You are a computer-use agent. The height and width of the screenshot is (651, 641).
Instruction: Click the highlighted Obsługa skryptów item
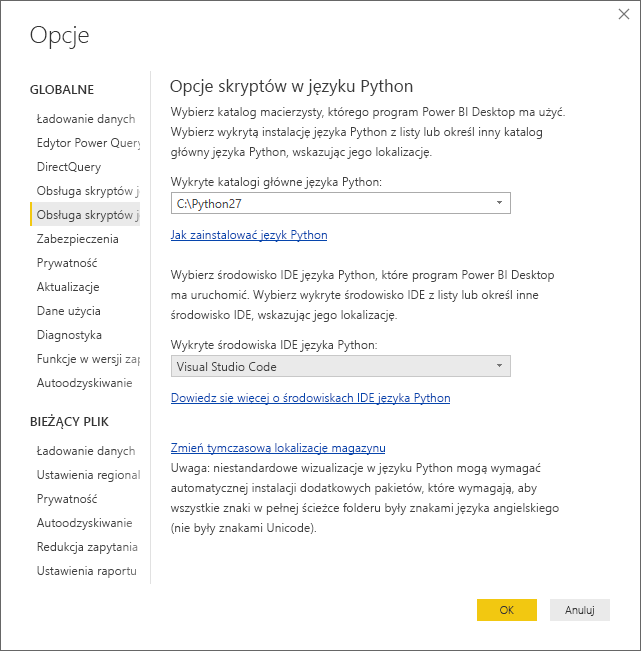(85, 215)
